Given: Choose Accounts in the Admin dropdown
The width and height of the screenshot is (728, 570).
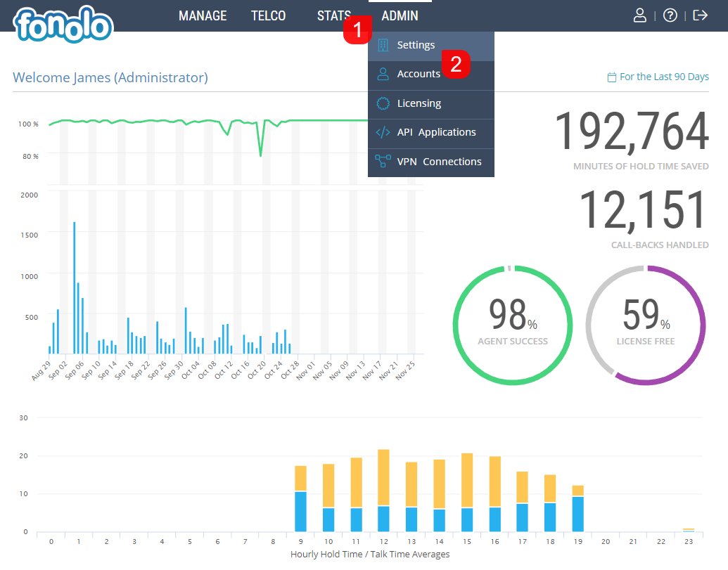Looking at the screenshot, I should tap(431, 75).
